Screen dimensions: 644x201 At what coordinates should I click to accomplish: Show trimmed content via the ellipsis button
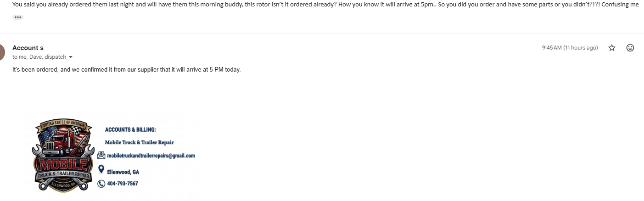(x=18, y=17)
